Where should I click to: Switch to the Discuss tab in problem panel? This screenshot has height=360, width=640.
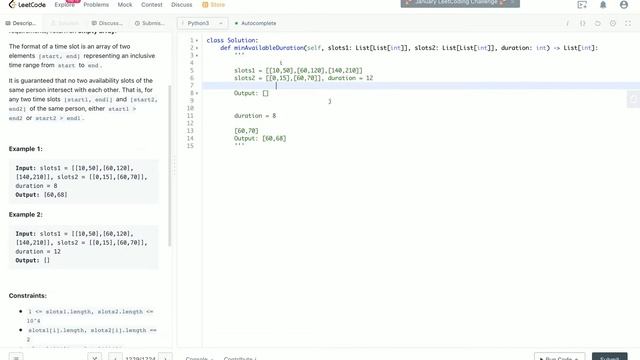(107, 23)
